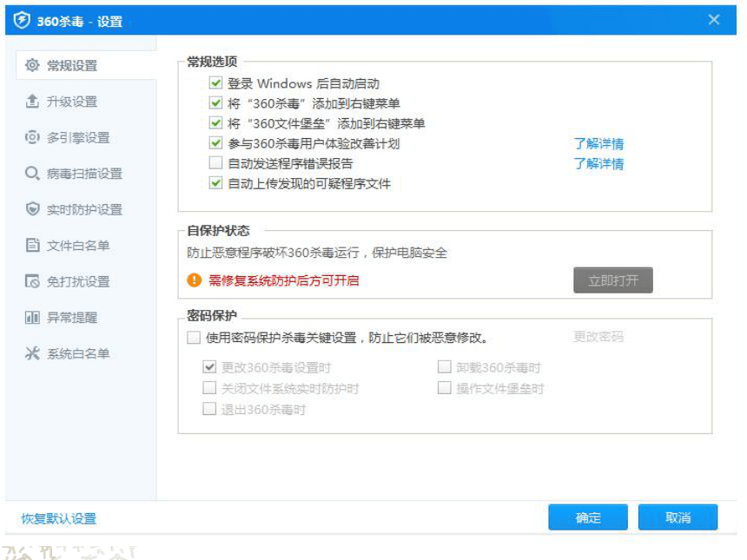Open 了解详情 for 程序错误报告

tap(598, 163)
